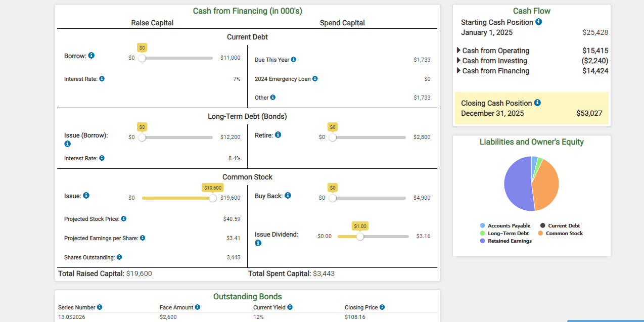Viewport: 644px width, 322px height.
Task: Click the info icon next to Borrow
Action: (91, 56)
